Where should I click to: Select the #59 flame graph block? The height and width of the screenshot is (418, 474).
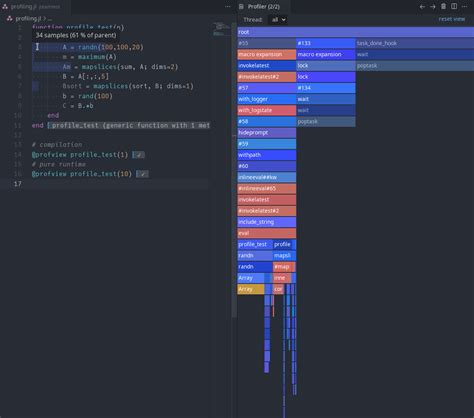point(267,144)
